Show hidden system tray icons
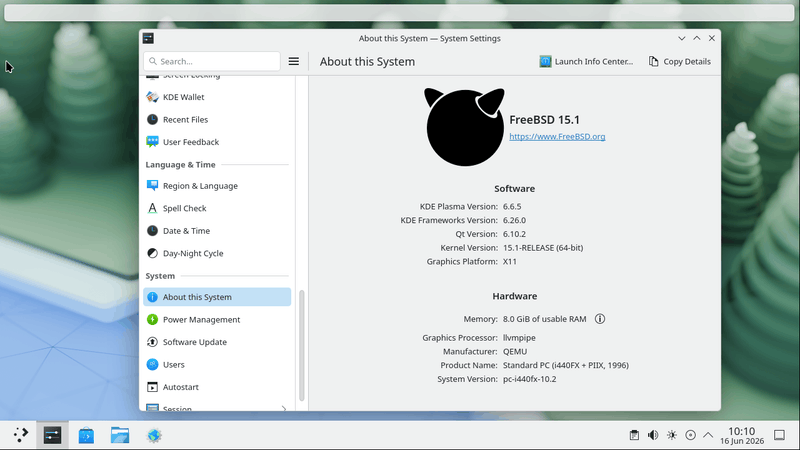This screenshot has width=800, height=450. tap(708, 435)
